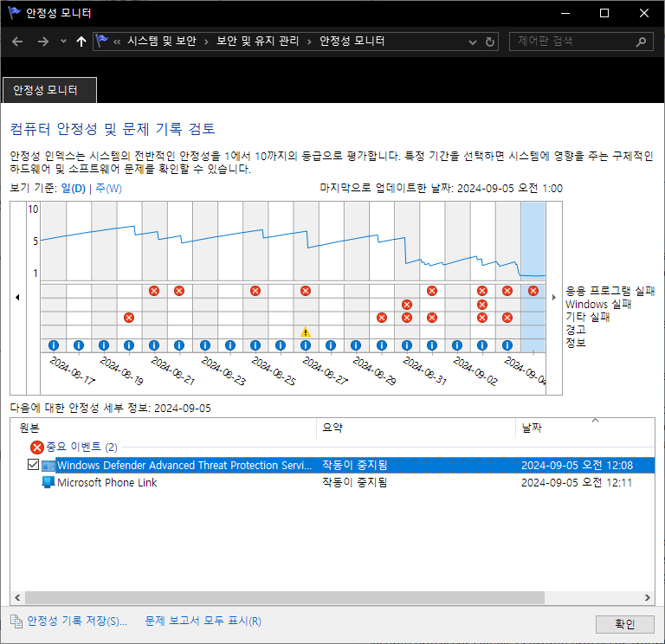Image resolution: width=665 pixels, height=644 pixels.
Task: Click Windows failure icon for 2024-09-03
Action: (481, 305)
